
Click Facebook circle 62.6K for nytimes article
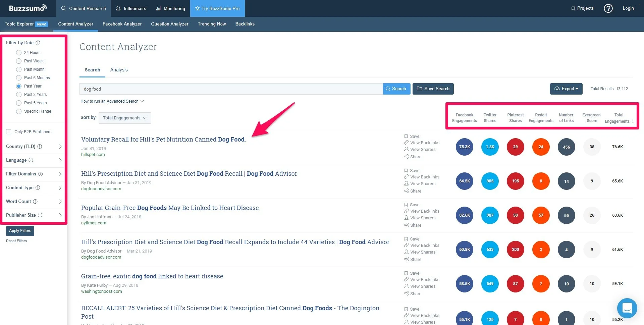click(x=465, y=215)
